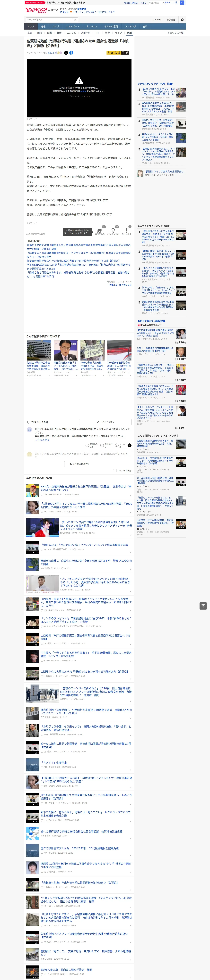The image size is (210, 980).
Task: Open 中谷潤人 article from THE ANSWER
Action: click(x=86, y=654)
